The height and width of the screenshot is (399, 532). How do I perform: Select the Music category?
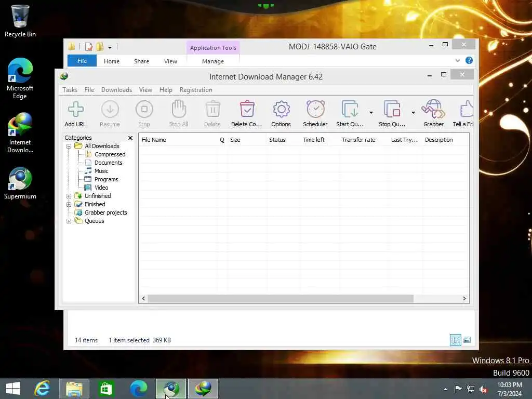101,171
